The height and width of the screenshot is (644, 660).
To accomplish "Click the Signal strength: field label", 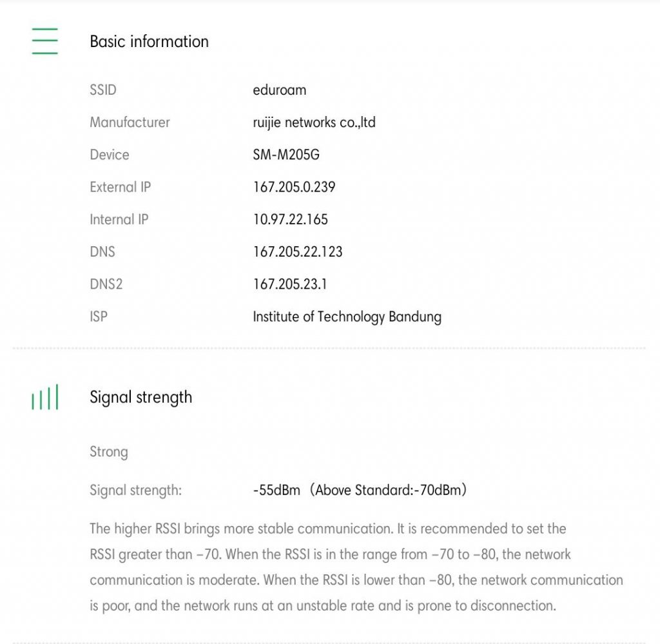I will [135, 490].
